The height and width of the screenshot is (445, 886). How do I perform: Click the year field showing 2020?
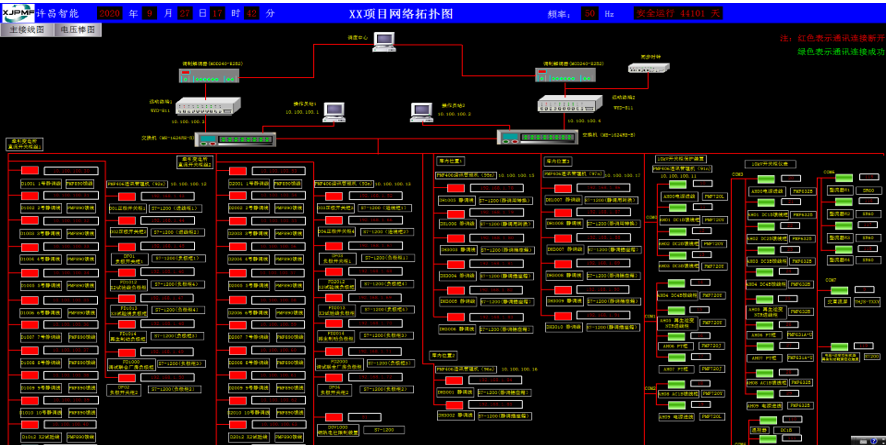coord(112,14)
